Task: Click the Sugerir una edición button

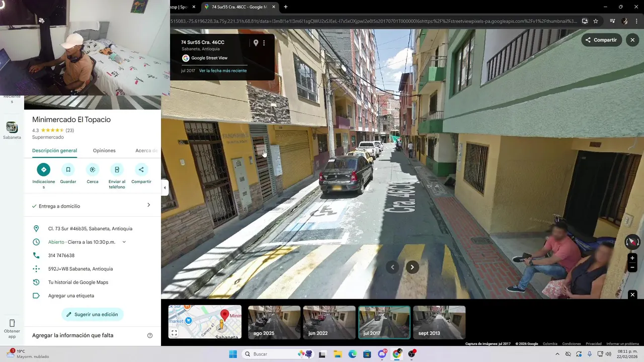Action: [x=93, y=315]
